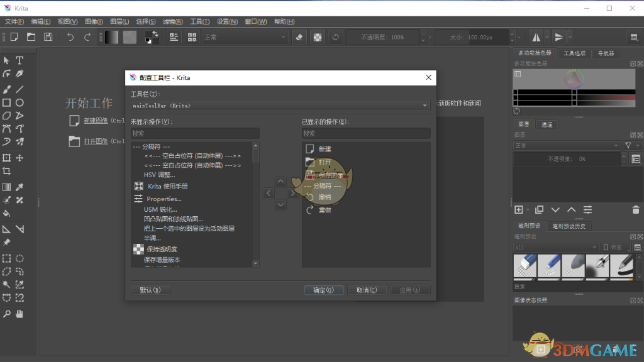
Task: Open the 图层(L) menu
Action: (x=119, y=21)
